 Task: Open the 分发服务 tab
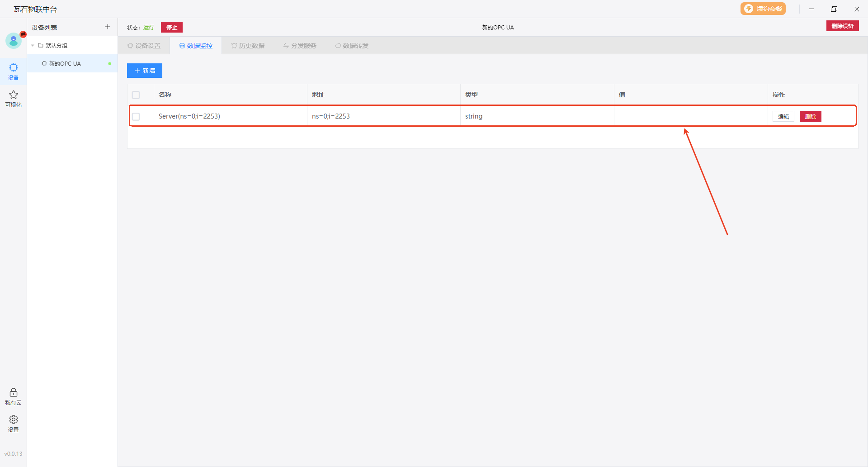(300, 46)
